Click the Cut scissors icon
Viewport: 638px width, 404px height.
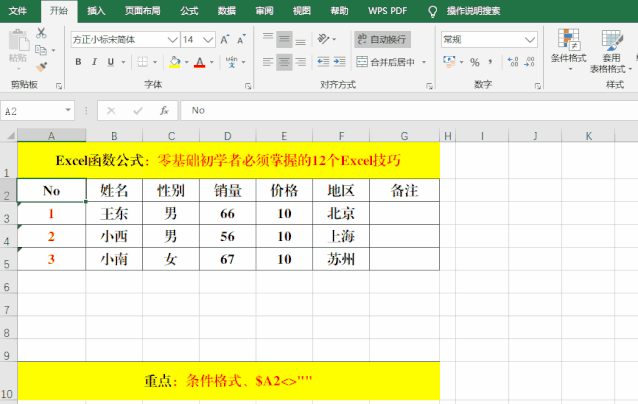coord(41,31)
